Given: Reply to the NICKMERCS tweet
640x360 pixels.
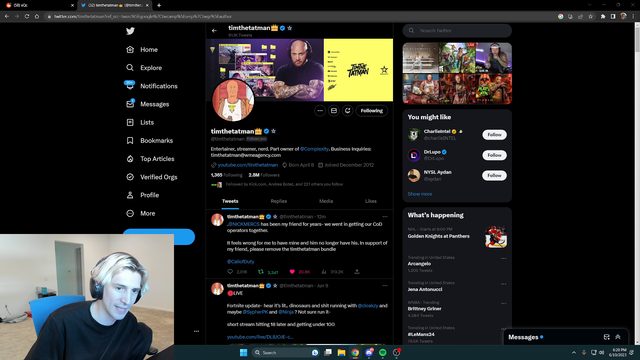Looking at the screenshot, I should tap(230, 271).
